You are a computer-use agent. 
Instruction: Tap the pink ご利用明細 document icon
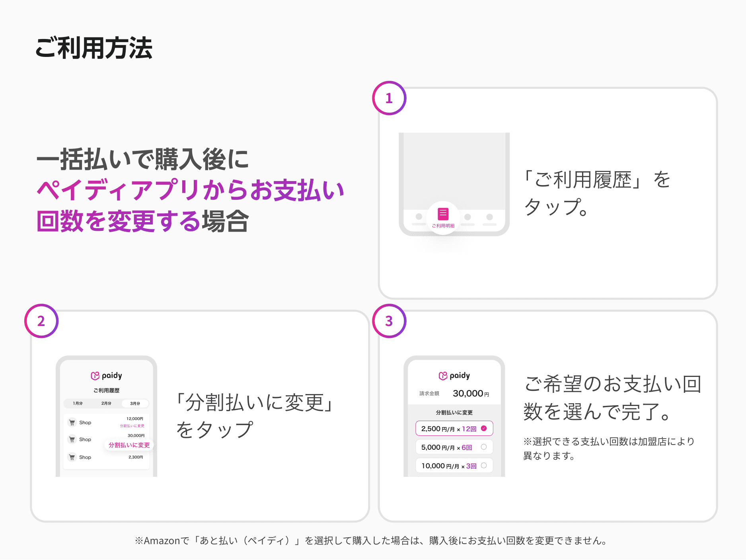[x=443, y=214]
